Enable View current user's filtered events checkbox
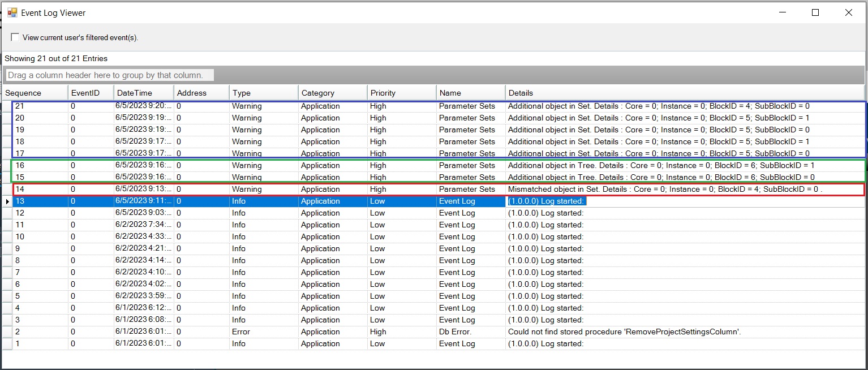Viewport: 868px width, 370px height. [x=15, y=37]
